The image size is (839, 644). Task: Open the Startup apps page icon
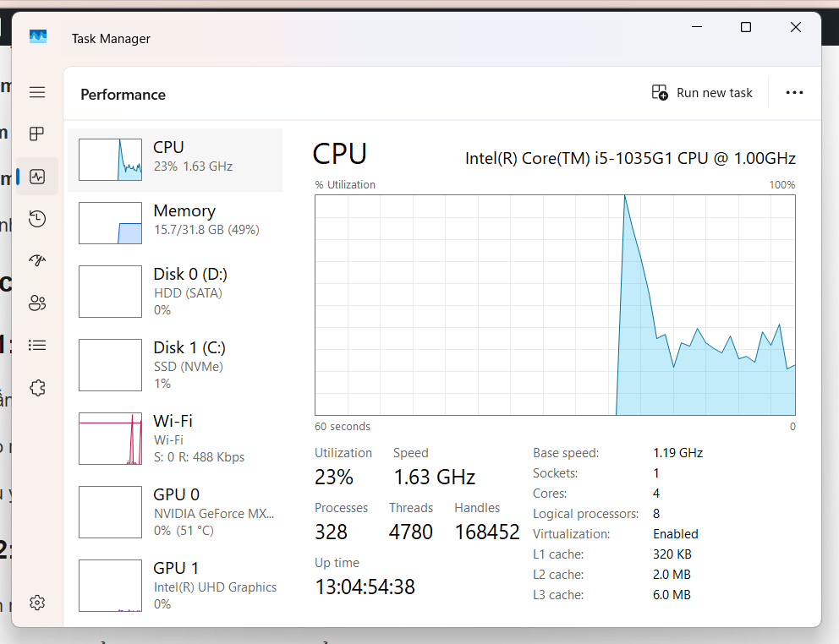(37, 261)
